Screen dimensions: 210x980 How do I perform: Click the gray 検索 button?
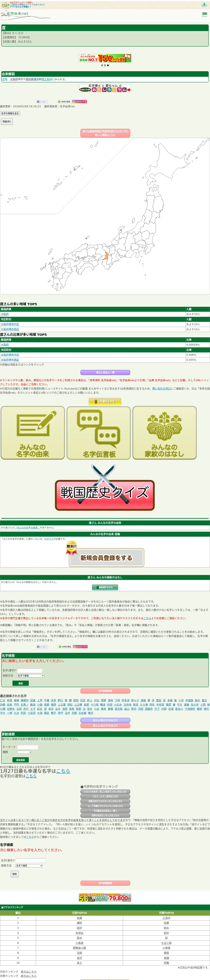pyautogui.click(x=15, y=874)
